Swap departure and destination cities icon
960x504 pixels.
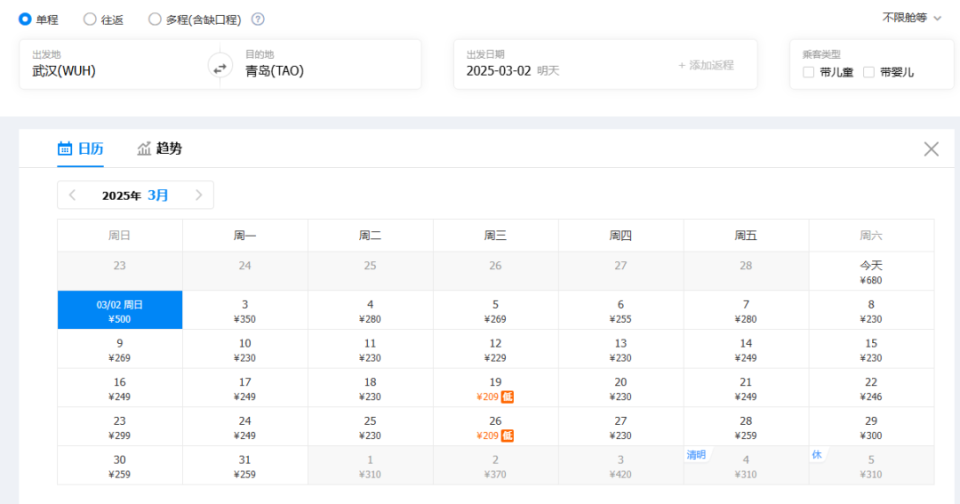pyautogui.click(x=220, y=66)
